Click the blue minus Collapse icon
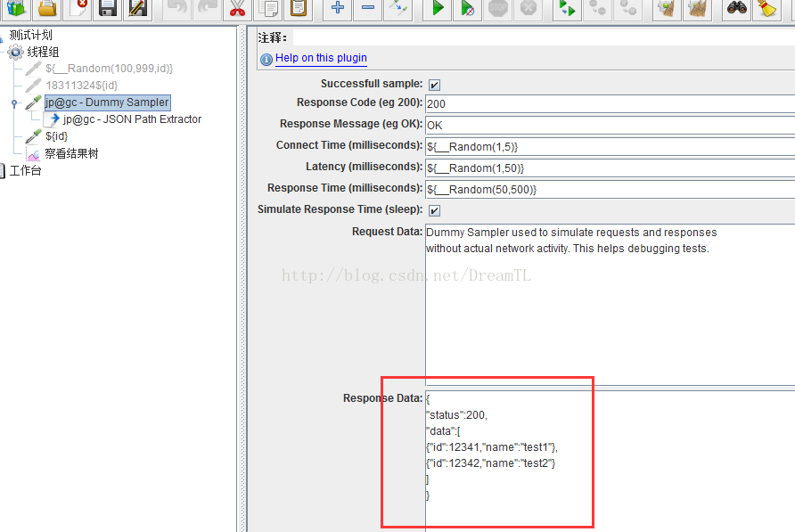The width and height of the screenshot is (795, 532). pos(368,8)
